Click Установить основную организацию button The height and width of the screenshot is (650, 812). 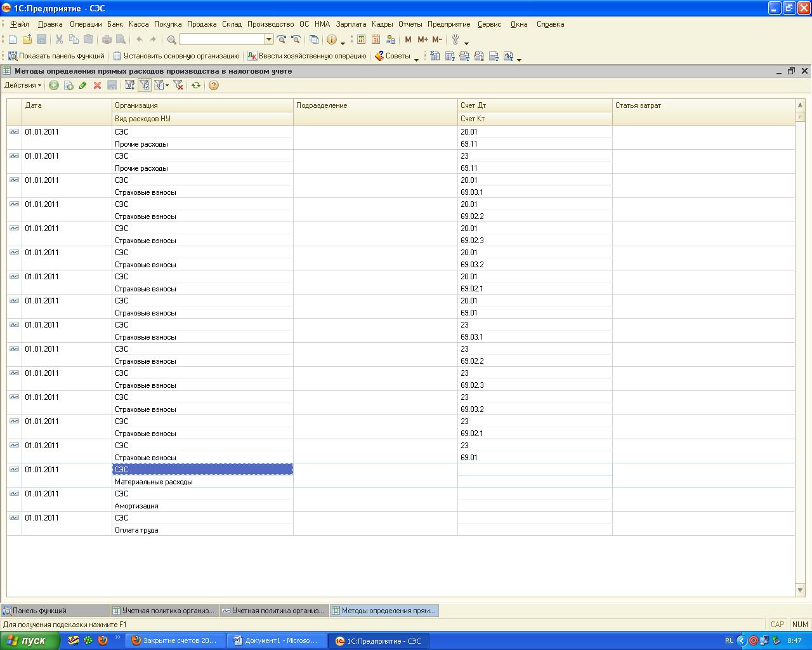click(176, 56)
